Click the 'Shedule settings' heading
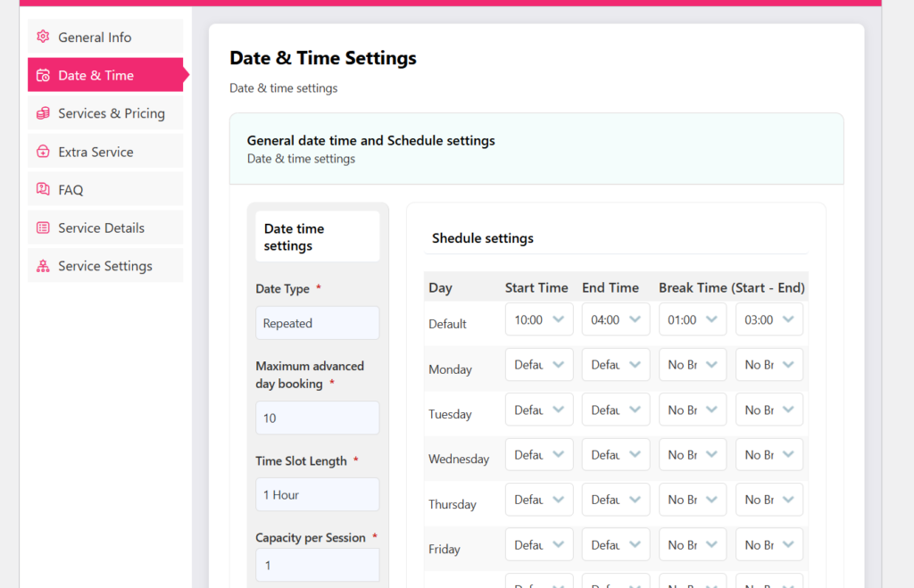This screenshot has width=914, height=588. (483, 238)
